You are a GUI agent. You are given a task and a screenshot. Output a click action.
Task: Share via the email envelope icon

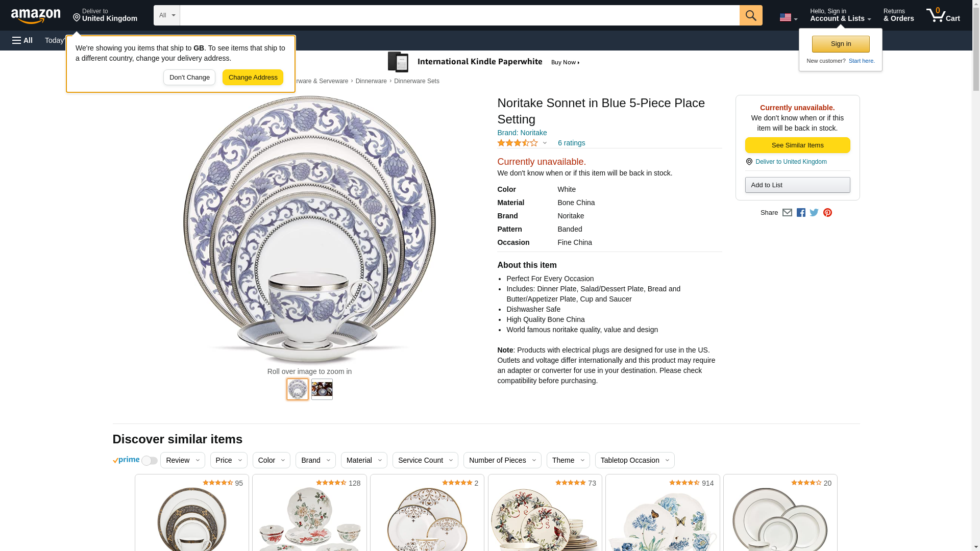tap(787, 213)
